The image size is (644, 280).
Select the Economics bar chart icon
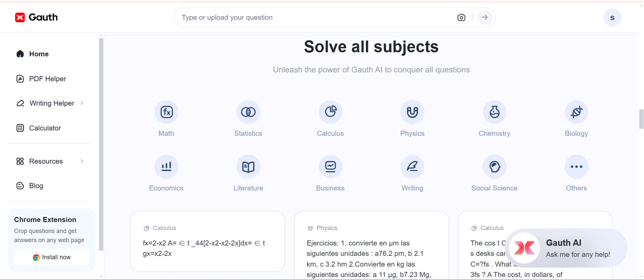(167, 167)
